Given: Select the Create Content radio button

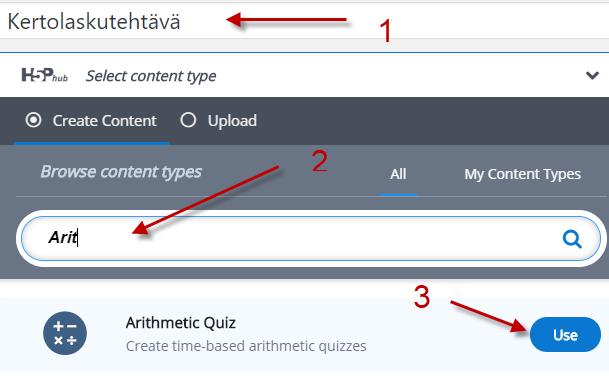Looking at the screenshot, I should tap(33, 120).
